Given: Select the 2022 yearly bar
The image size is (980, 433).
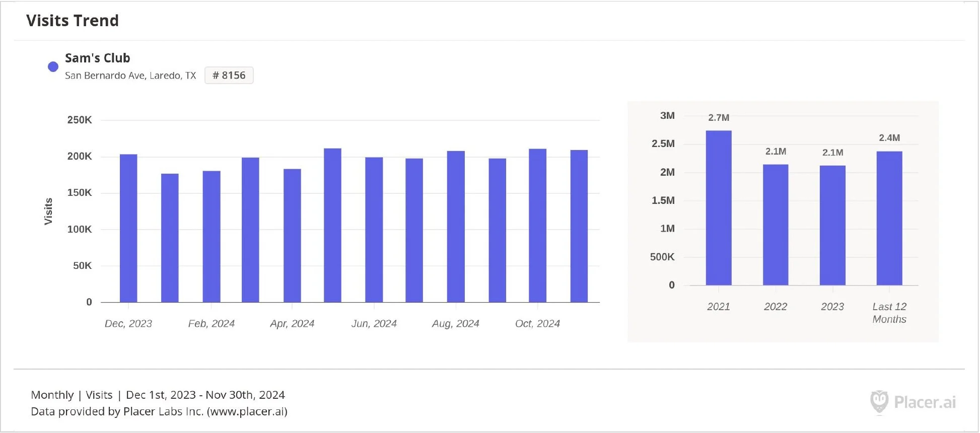Looking at the screenshot, I should pos(776,225).
